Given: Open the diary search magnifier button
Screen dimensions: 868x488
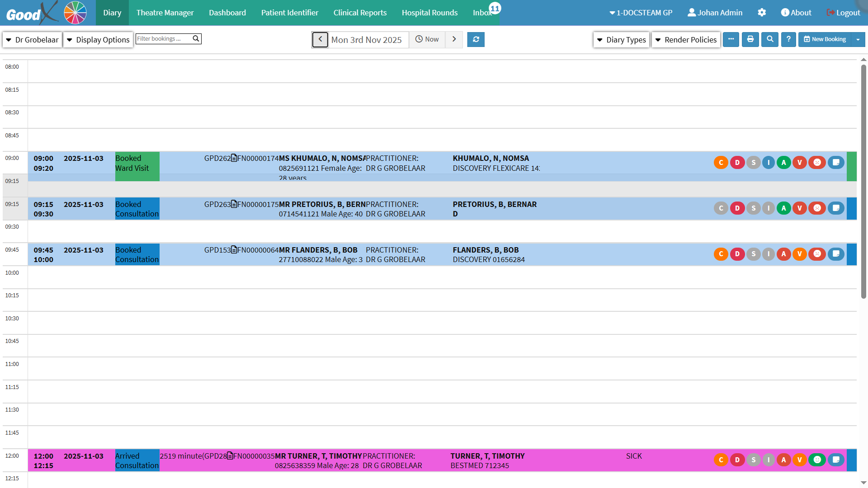Looking at the screenshot, I should [770, 39].
